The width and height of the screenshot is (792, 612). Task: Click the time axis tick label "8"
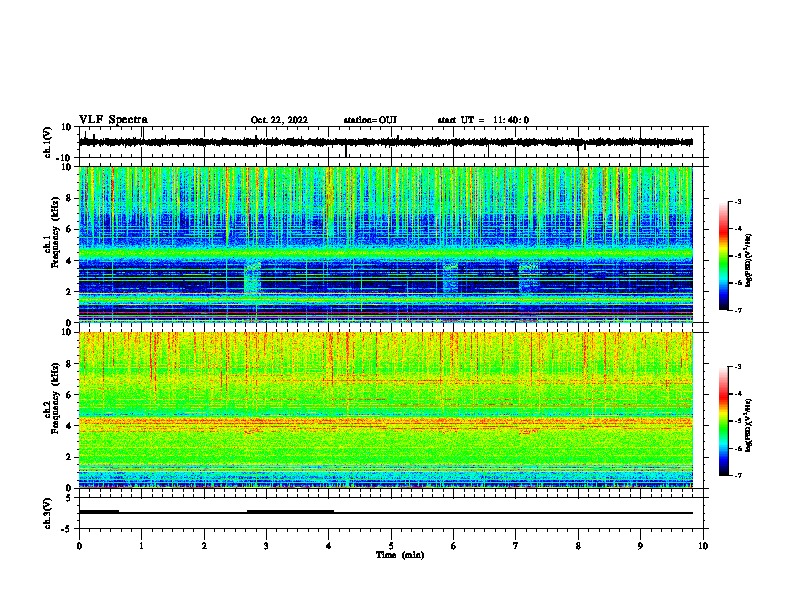coord(578,546)
